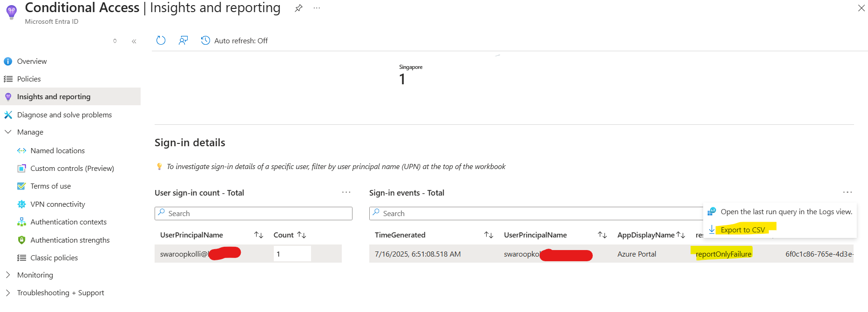Select the Azure Portal cell
The width and height of the screenshot is (868, 312).
tap(637, 254)
